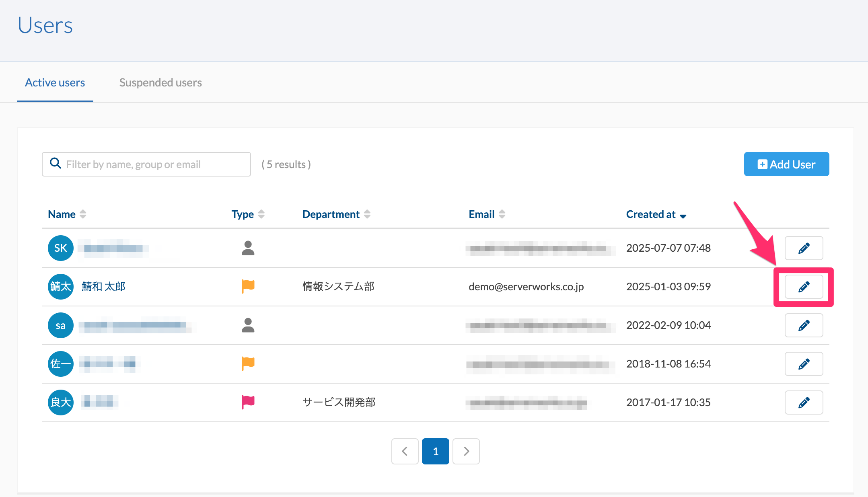868x497 pixels.
Task: Select the Active users tab
Action: tap(55, 82)
